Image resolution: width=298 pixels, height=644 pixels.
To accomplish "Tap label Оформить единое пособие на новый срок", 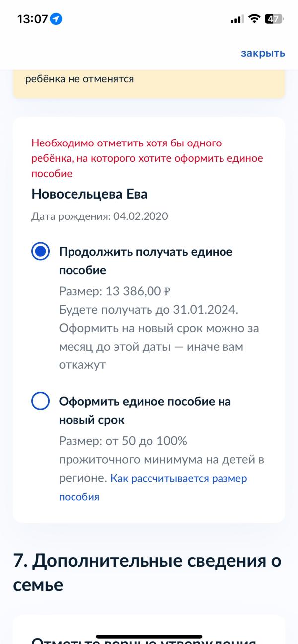I will (145, 410).
